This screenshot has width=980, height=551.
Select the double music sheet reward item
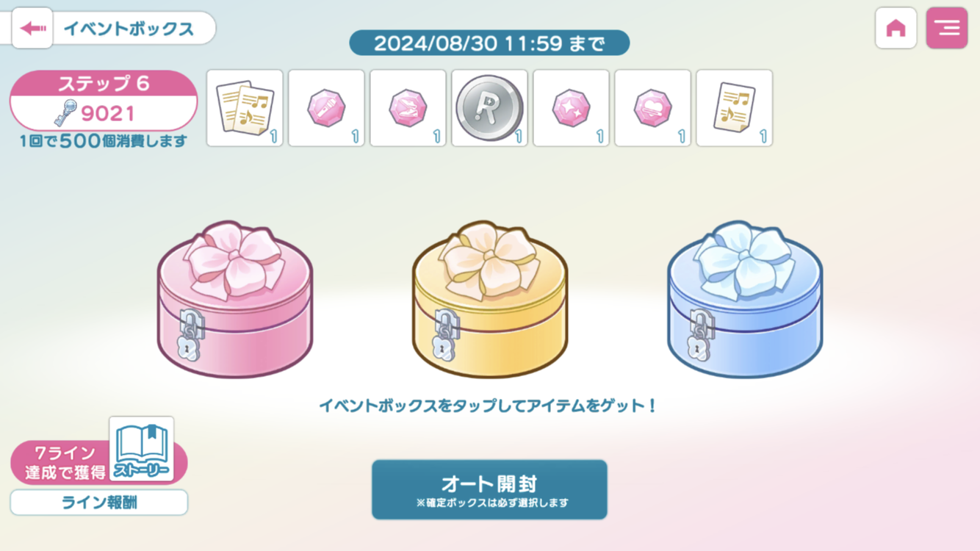245,108
